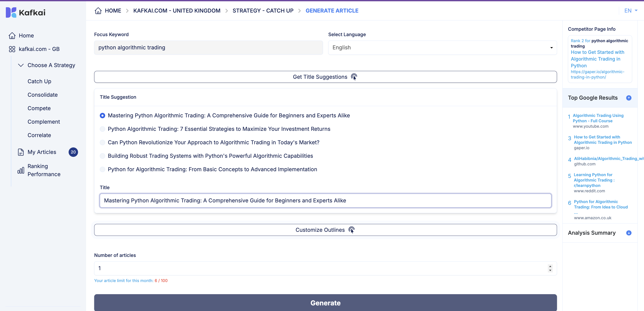Viewport: 644px width, 311px height.
Task: Click the Get Title Suggestions button
Action: (x=325, y=77)
